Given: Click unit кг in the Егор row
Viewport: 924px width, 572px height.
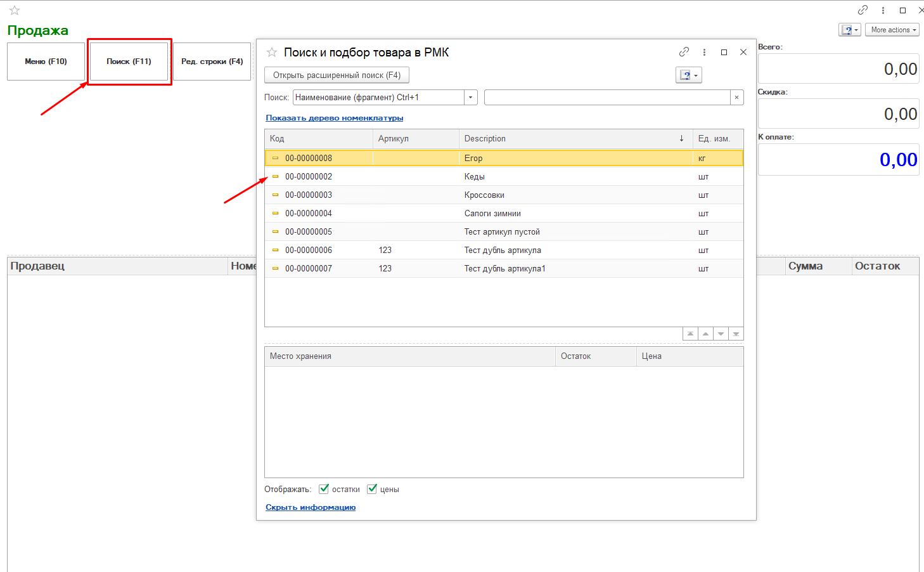Looking at the screenshot, I should [x=702, y=158].
